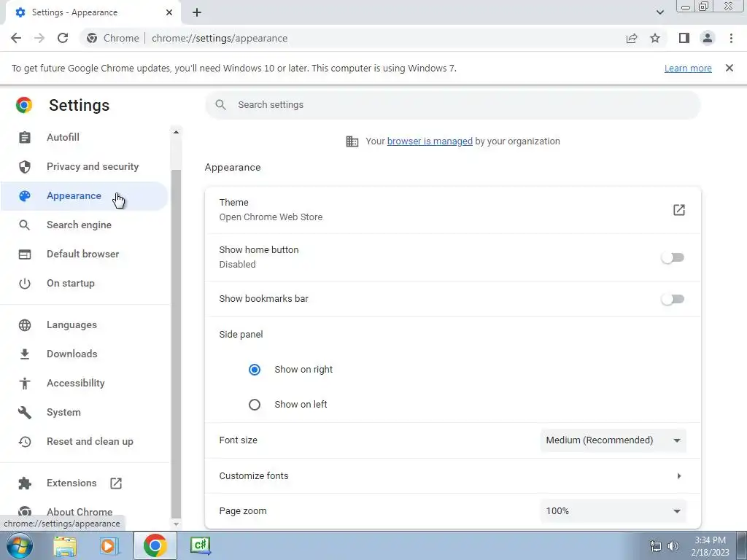The height and width of the screenshot is (560, 747).
Task: Click the Chrome logo beside Settings
Action: coord(24,105)
